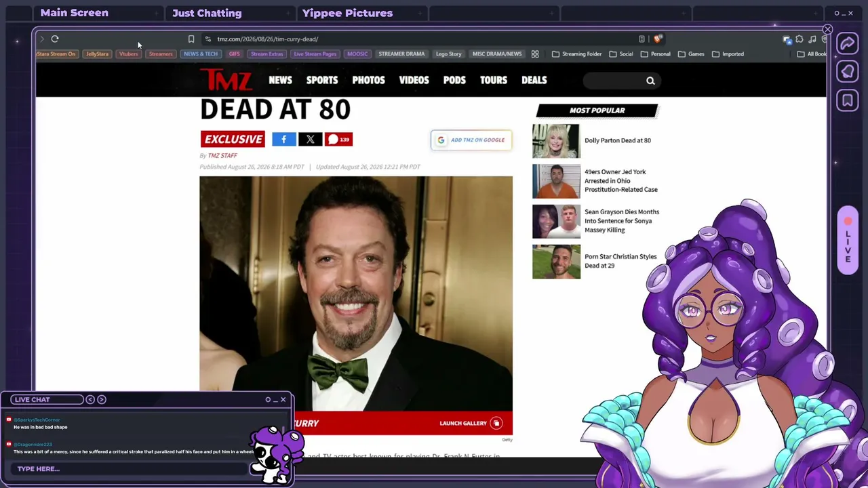Viewport: 868px width, 488px height.
Task: Open the site info icon before the URL
Action: click(x=208, y=39)
